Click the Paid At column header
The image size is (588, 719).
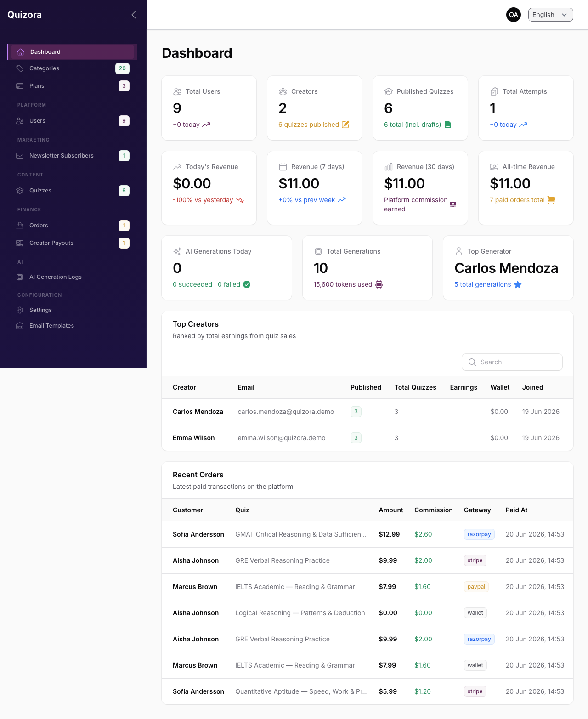[x=516, y=510]
